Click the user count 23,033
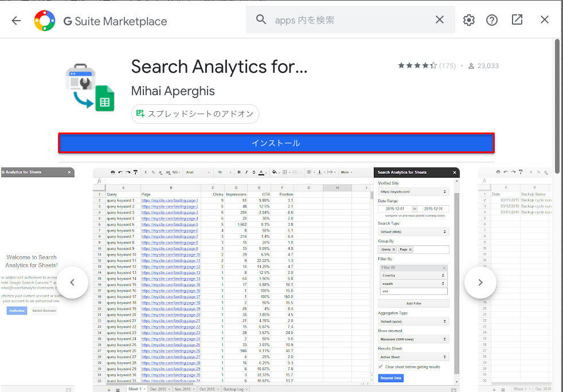The height and width of the screenshot is (392, 563). coord(484,66)
